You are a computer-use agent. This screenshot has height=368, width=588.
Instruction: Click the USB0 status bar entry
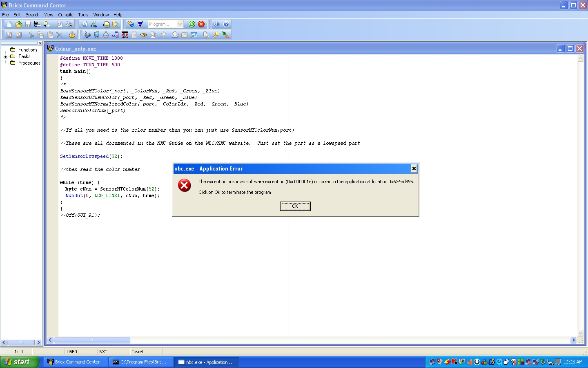click(72, 352)
